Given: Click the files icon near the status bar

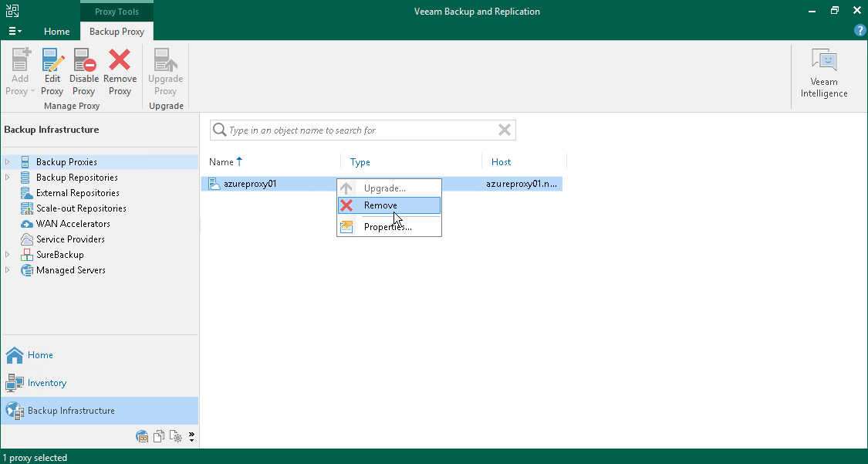Looking at the screenshot, I should [159, 436].
